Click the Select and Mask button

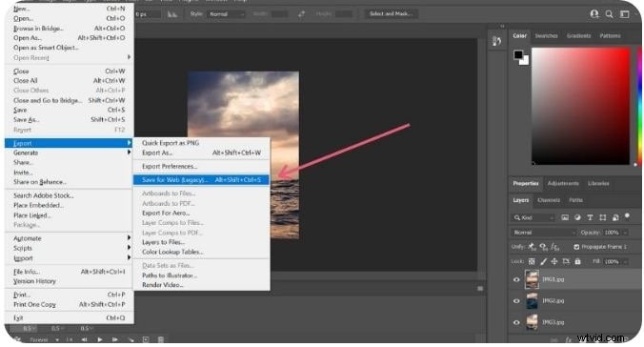coord(391,14)
